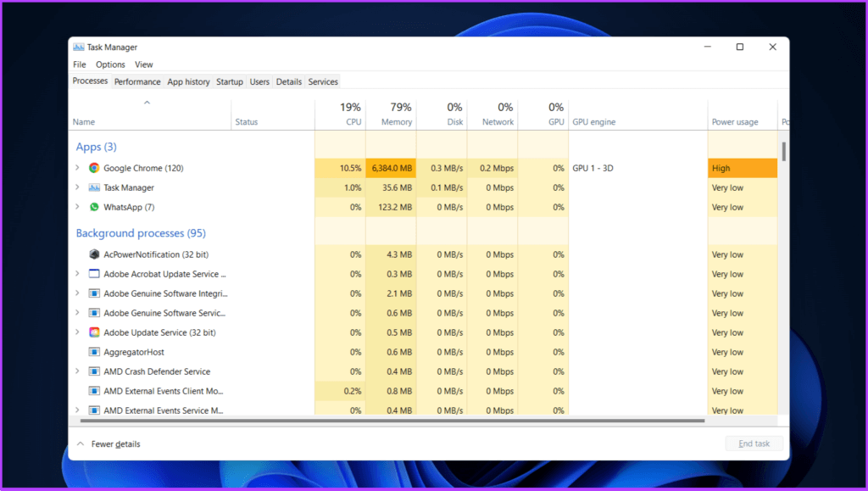Click the AggregatorHost process icon
This screenshot has height=491, width=868.
(x=94, y=352)
